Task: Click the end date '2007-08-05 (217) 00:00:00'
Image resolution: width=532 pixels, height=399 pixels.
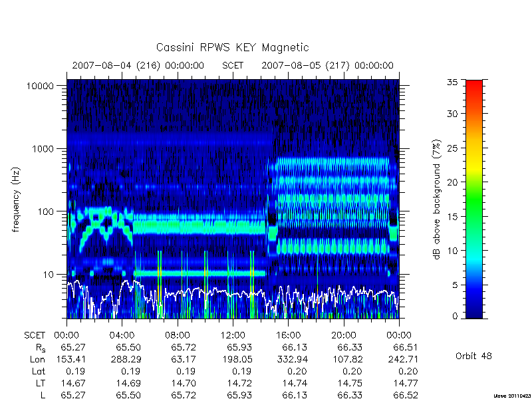Action: (327, 65)
